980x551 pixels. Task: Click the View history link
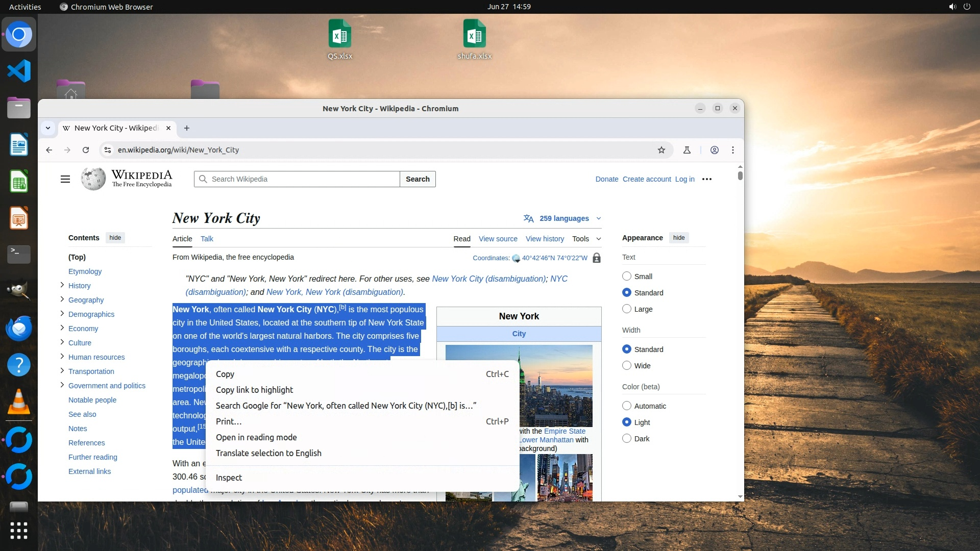coord(545,239)
